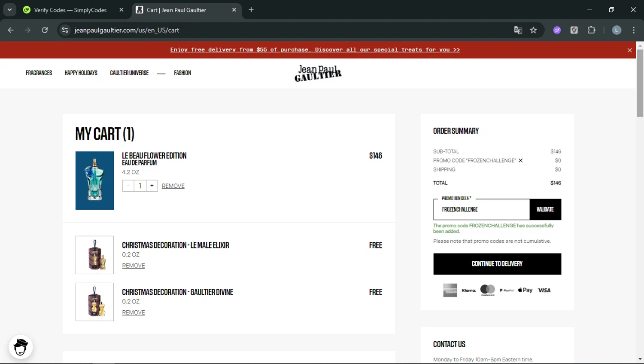Remove Christmas Decoration Gaultier Divine
The image size is (644, 364).
click(134, 312)
